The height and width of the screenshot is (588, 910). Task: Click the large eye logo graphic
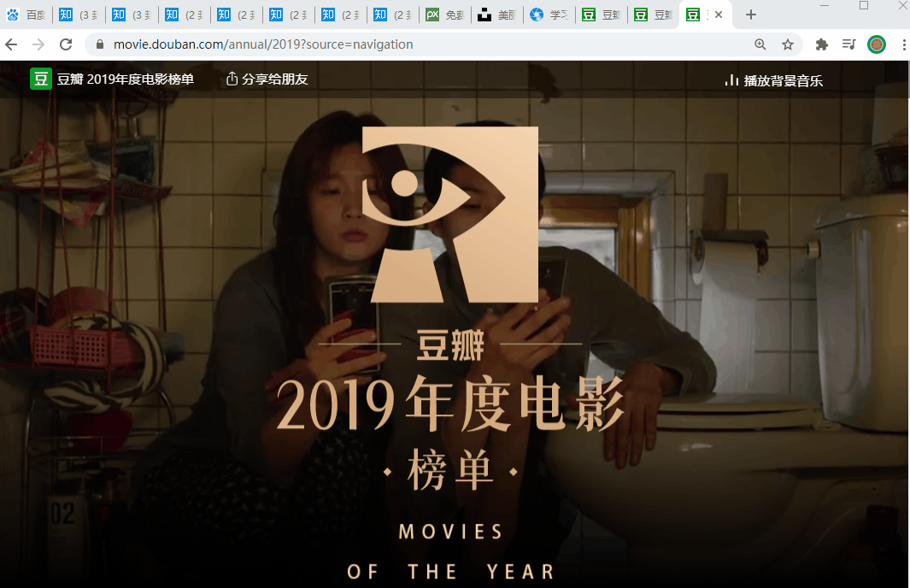click(x=449, y=215)
